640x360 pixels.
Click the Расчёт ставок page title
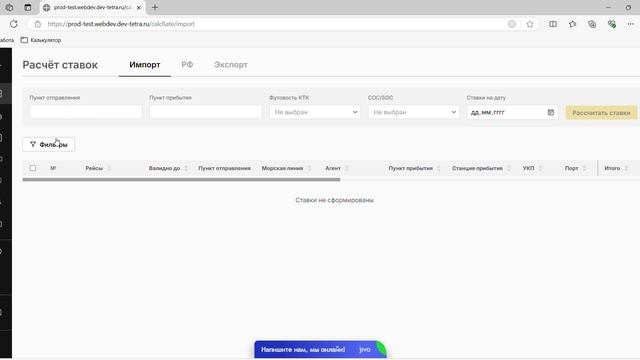click(60, 65)
